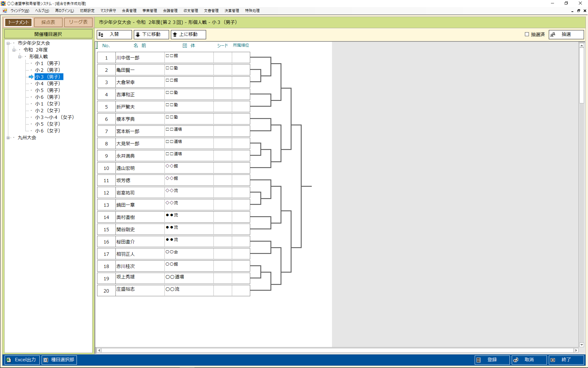Image resolution: width=588 pixels, height=368 pixels.
Task: Click the Excel出力 icon button
Action: tap(9, 360)
